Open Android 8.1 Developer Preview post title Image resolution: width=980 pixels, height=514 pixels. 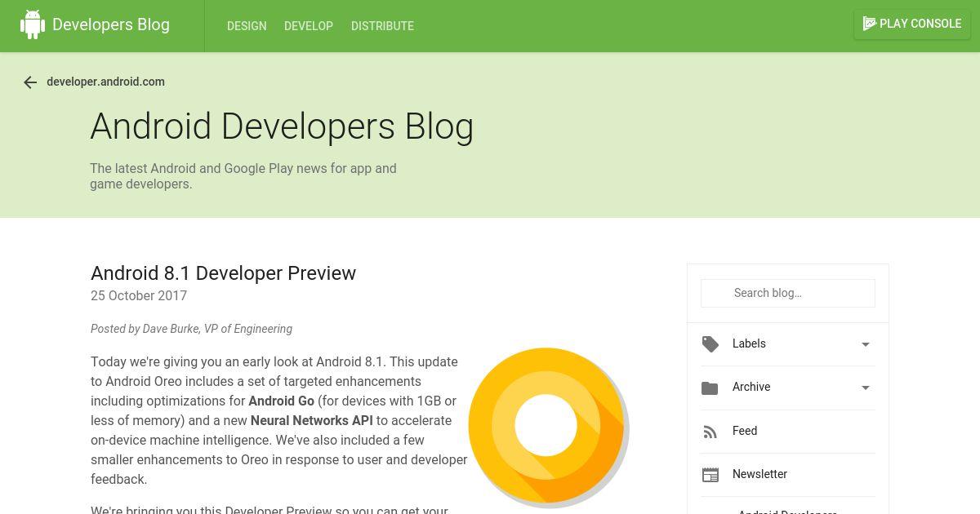click(x=223, y=273)
